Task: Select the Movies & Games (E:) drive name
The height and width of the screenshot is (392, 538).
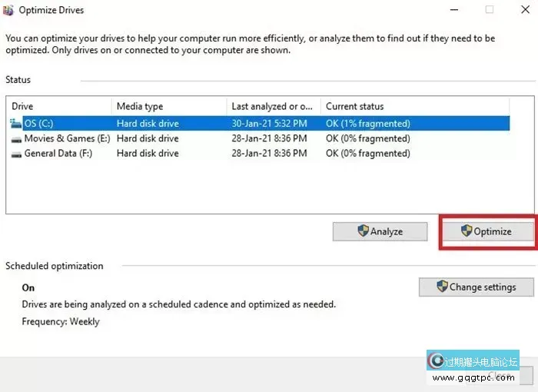Action: [68, 138]
